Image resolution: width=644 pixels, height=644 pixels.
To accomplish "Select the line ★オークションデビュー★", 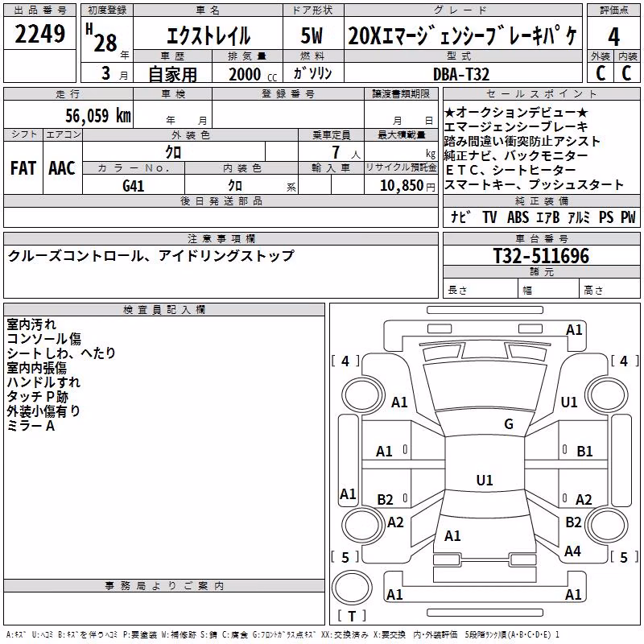I will point(516,112).
